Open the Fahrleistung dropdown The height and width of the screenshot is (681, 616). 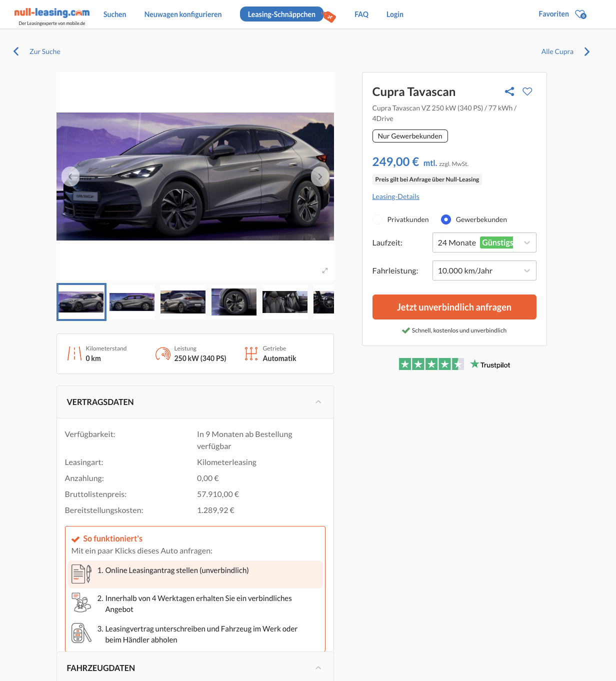[x=484, y=271]
